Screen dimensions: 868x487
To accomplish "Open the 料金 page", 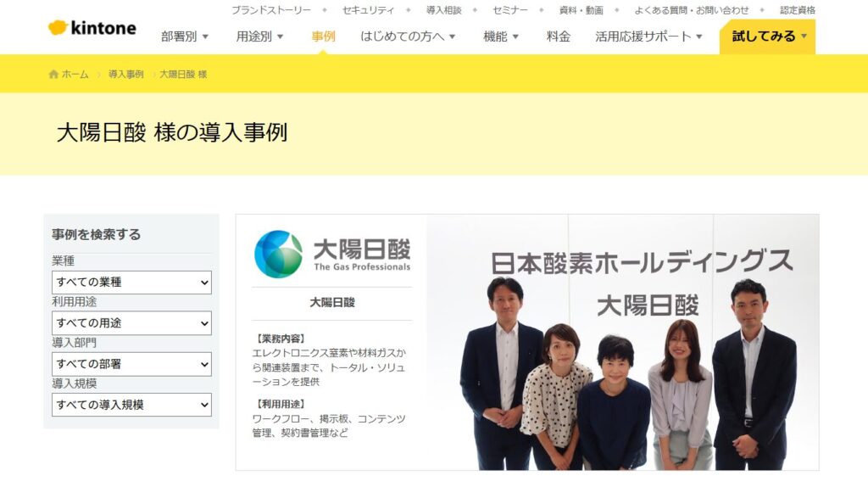I will tap(559, 36).
